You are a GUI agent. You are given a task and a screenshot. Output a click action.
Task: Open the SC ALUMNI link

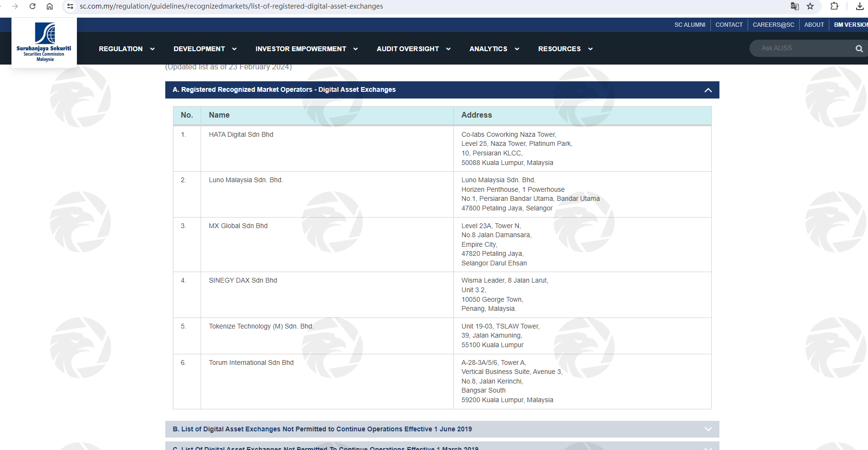[690, 25]
